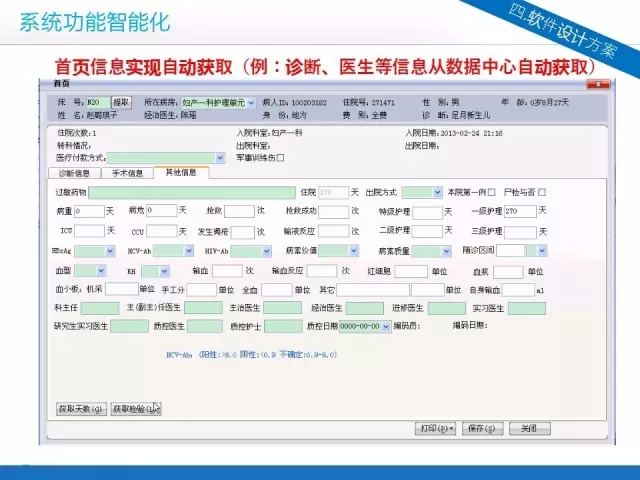Enable the 尸检与否 checkbox

(x=542, y=192)
